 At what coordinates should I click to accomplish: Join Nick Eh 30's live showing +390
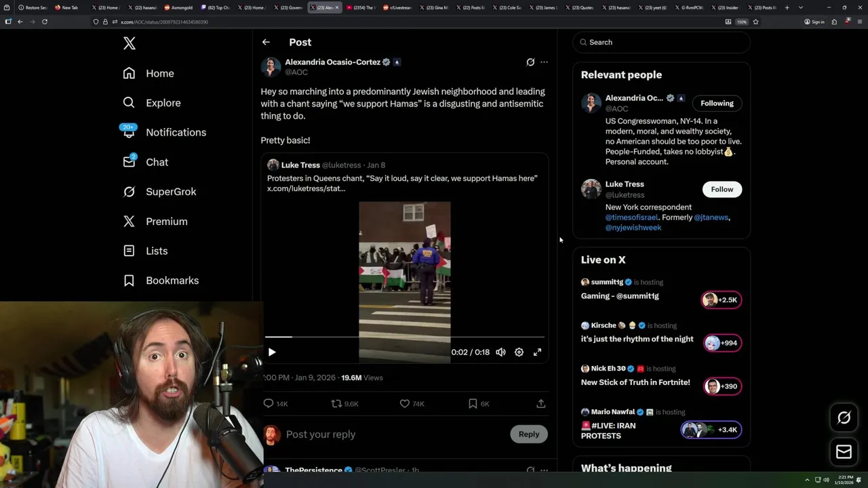(722, 386)
